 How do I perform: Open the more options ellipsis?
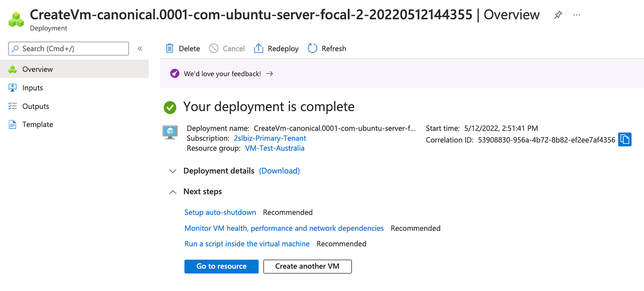coord(576,15)
